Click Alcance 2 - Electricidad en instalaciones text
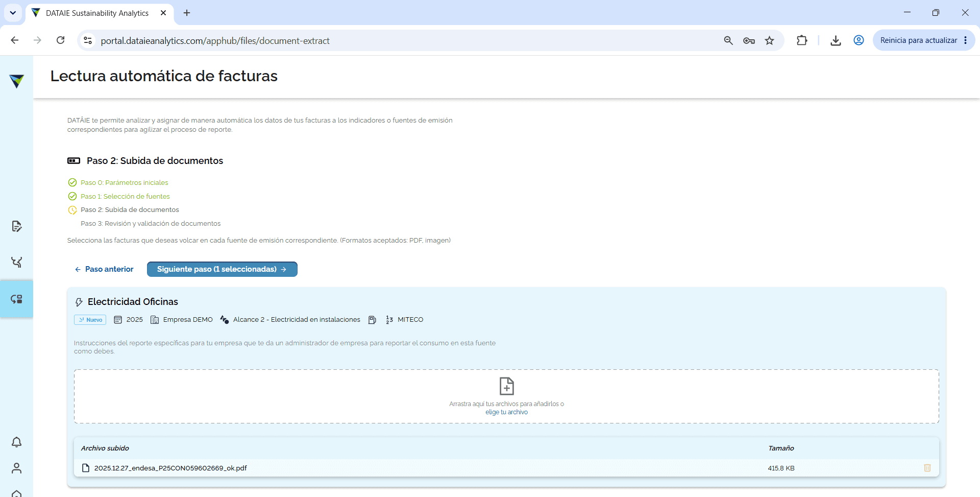Viewport: 980px width, 497px height. coord(297,320)
